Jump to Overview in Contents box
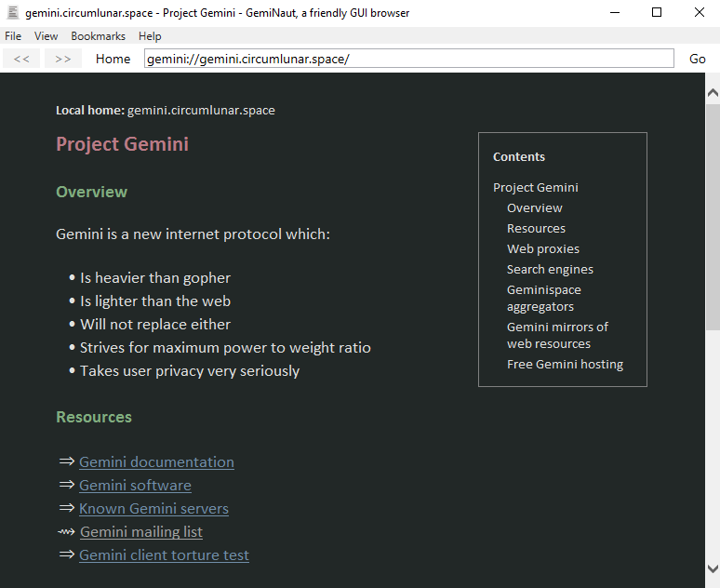Image resolution: width=720 pixels, height=588 pixels. [x=535, y=207]
